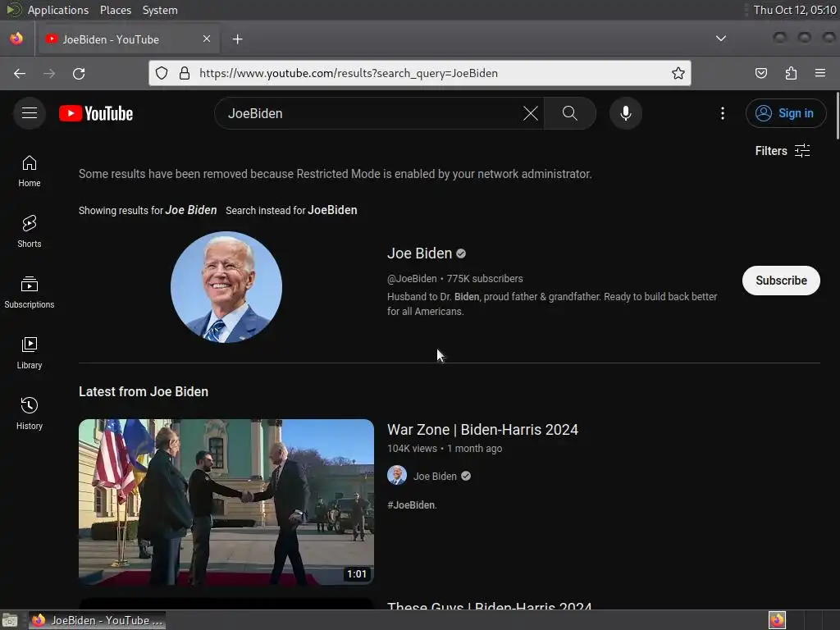Expand the list all tabs chevron
This screenshot has width=840, height=630.
pyautogui.click(x=721, y=39)
